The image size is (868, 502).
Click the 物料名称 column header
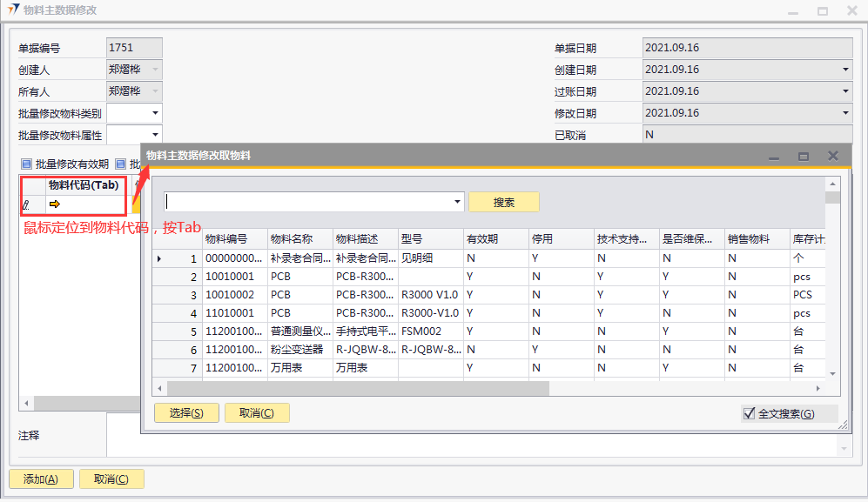299,238
